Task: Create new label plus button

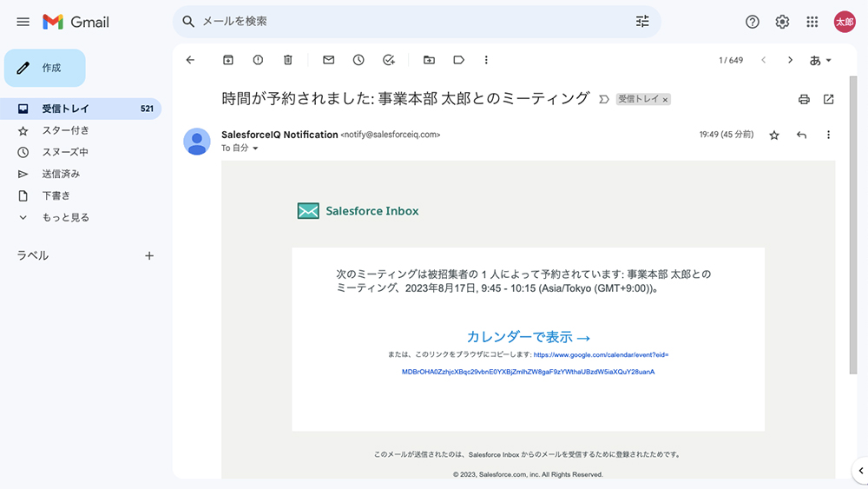Action: tap(149, 256)
